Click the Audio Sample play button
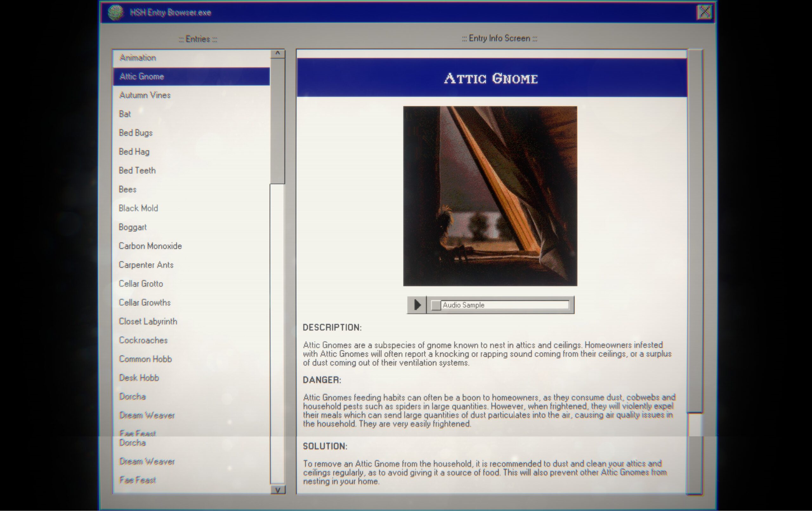 click(417, 305)
